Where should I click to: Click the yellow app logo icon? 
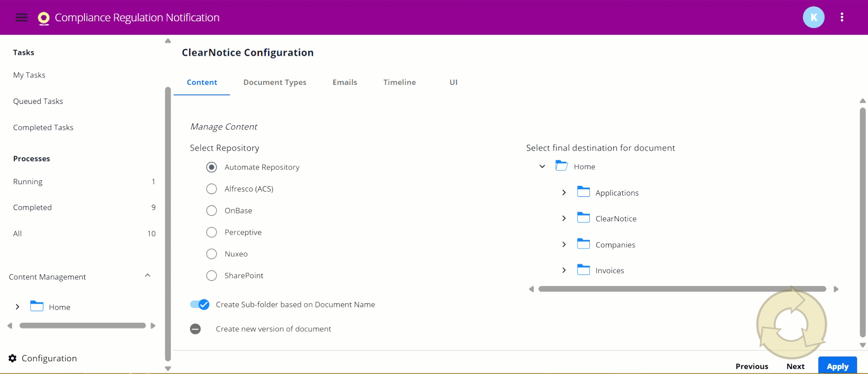tap(44, 18)
